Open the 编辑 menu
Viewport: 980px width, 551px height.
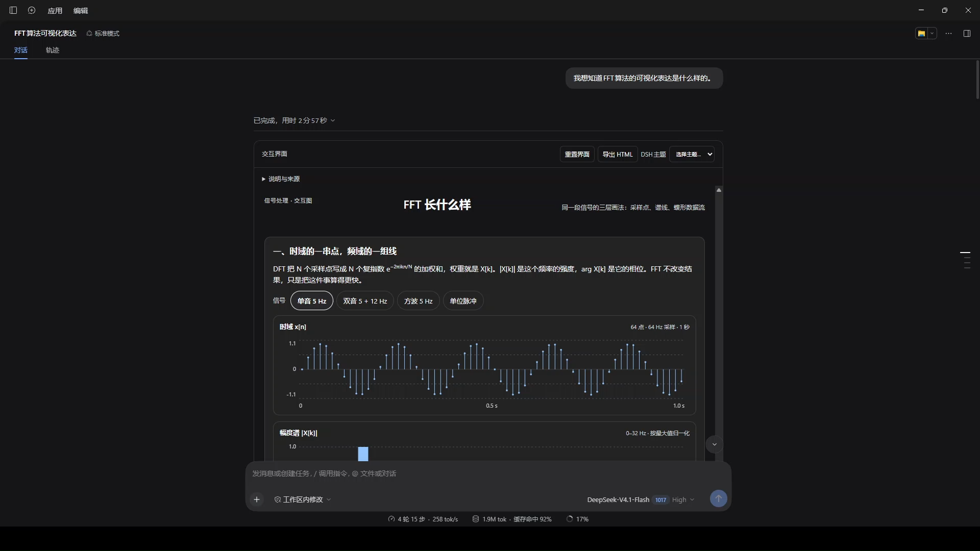[81, 11]
